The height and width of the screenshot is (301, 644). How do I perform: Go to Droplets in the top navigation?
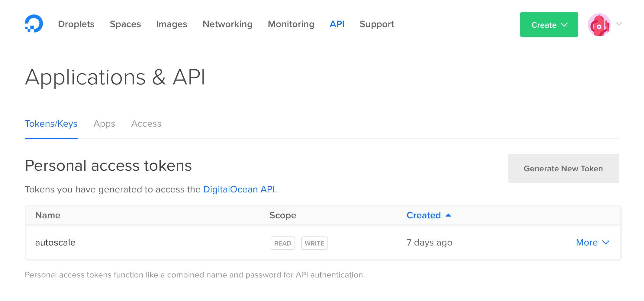point(76,24)
